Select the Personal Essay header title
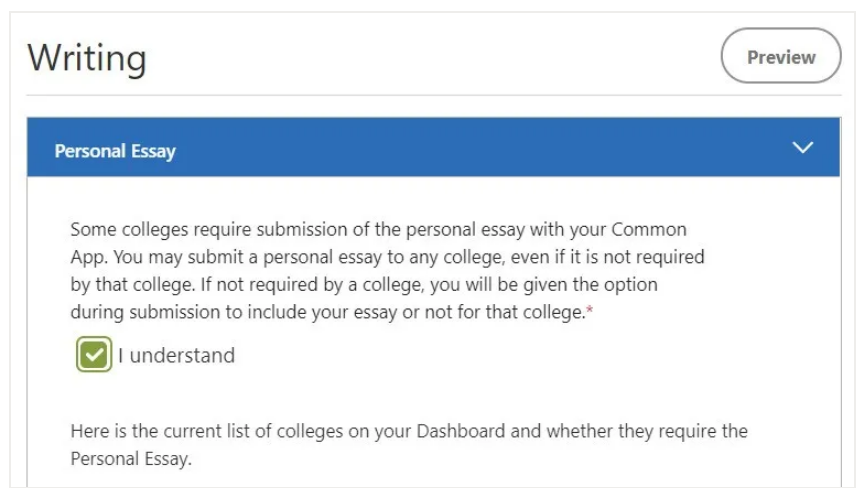Screen dimensions: 866x501 pos(115,151)
